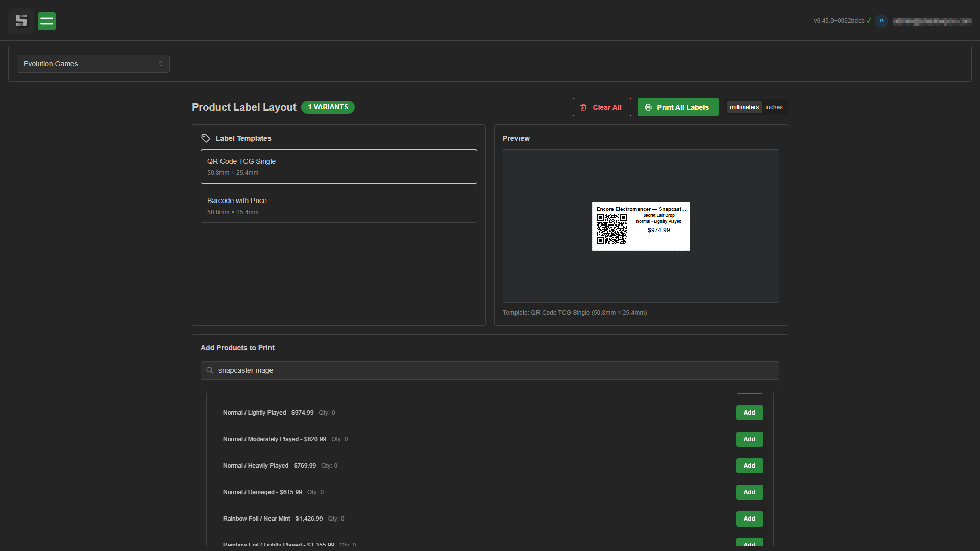Add Normal / Lightly Played variant
Image resolution: width=980 pixels, height=551 pixels.
coord(749,413)
